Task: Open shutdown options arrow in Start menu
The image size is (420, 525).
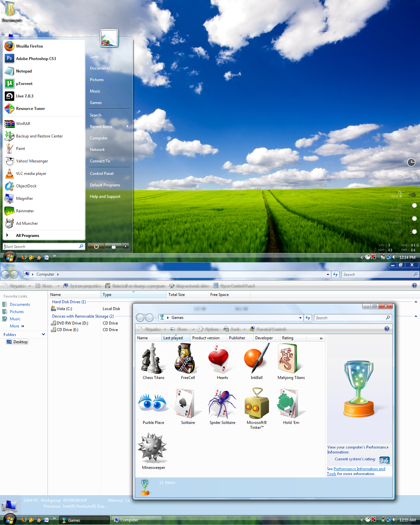Action: click(126, 246)
